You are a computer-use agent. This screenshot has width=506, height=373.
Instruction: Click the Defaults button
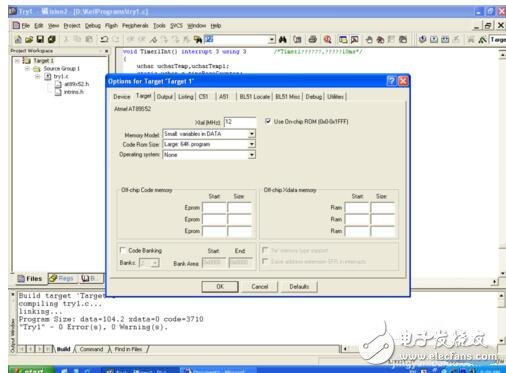[x=299, y=286]
